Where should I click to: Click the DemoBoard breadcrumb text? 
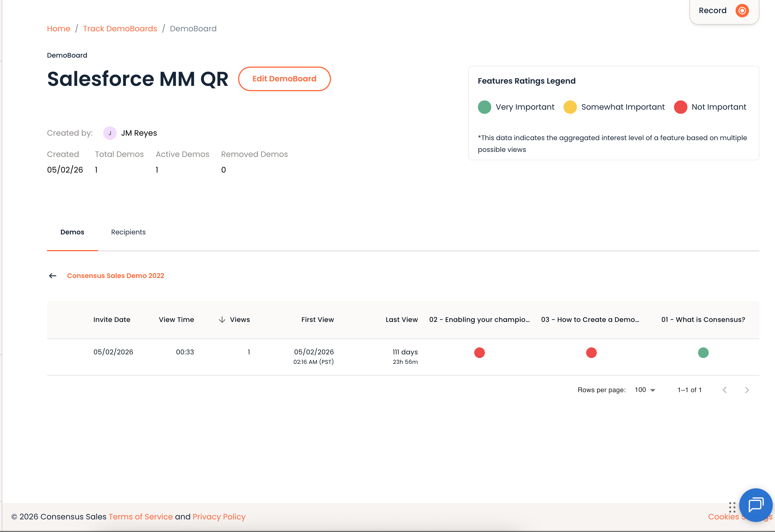(193, 29)
